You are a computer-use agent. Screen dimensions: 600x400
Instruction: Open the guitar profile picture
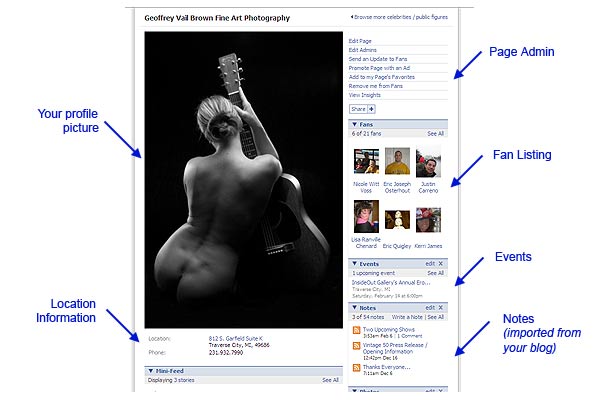pos(244,180)
